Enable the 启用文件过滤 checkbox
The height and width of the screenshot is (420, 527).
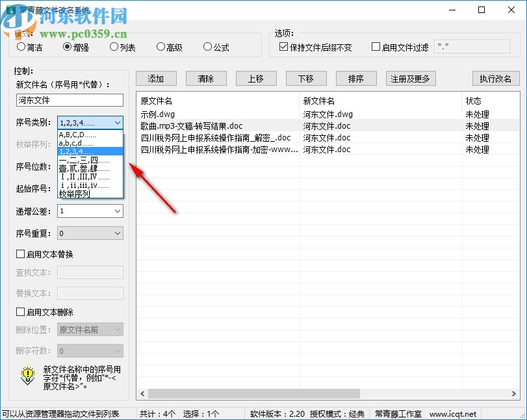point(374,46)
